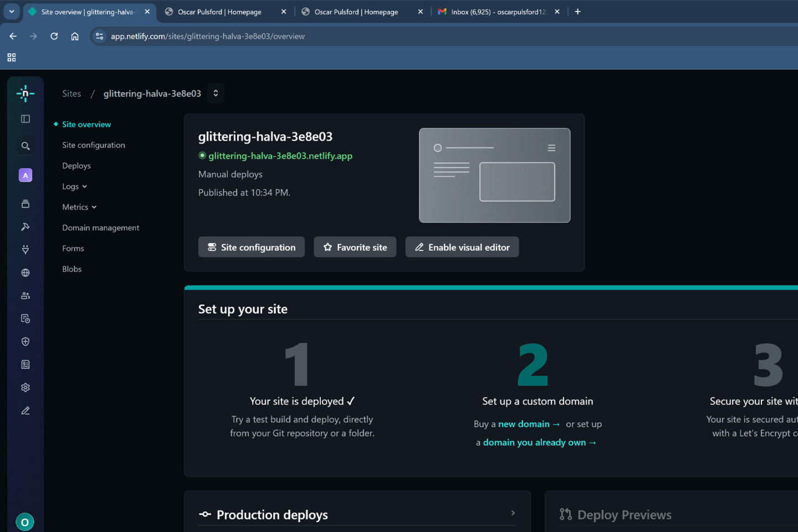
Task: Click the 'Manual deploys' text
Action: tap(231, 174)
